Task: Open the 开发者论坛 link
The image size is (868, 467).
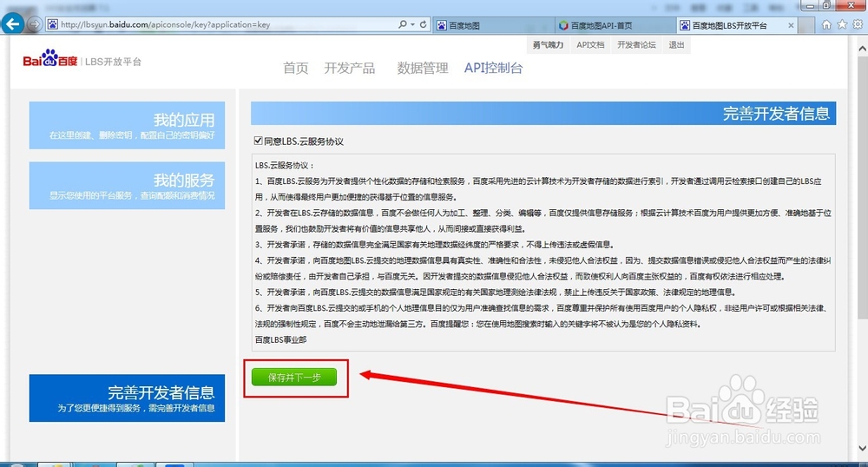Action: pyautogui.click(x=636, y=45)
